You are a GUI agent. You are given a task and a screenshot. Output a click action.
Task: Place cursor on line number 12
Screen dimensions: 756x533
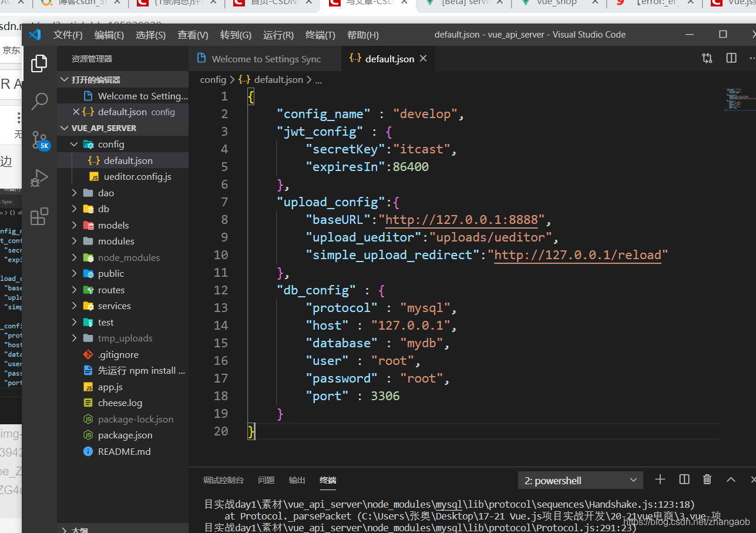point(220,290)
